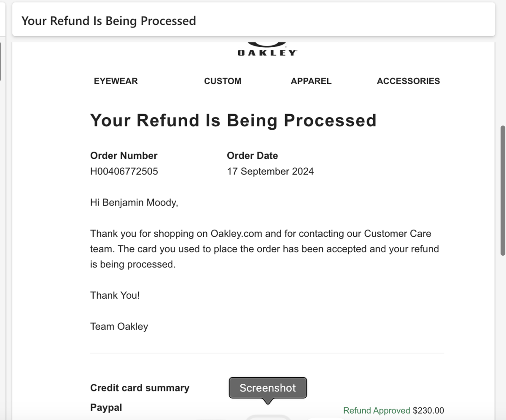Viewport: 506px width, 420px height.
Task: Click the Oakley logo at the top
Action: (x=267, y=50)
